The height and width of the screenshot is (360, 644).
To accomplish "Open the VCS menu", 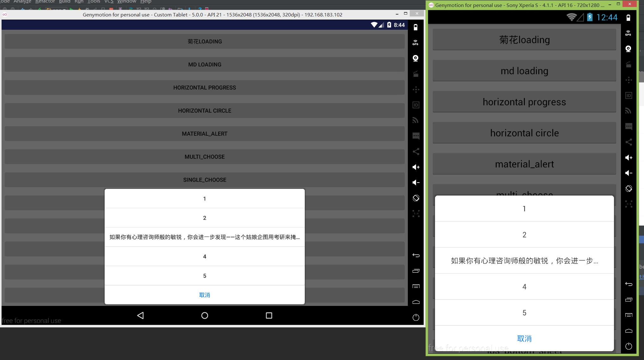I will pyautogui.click(x=109, y=2).
